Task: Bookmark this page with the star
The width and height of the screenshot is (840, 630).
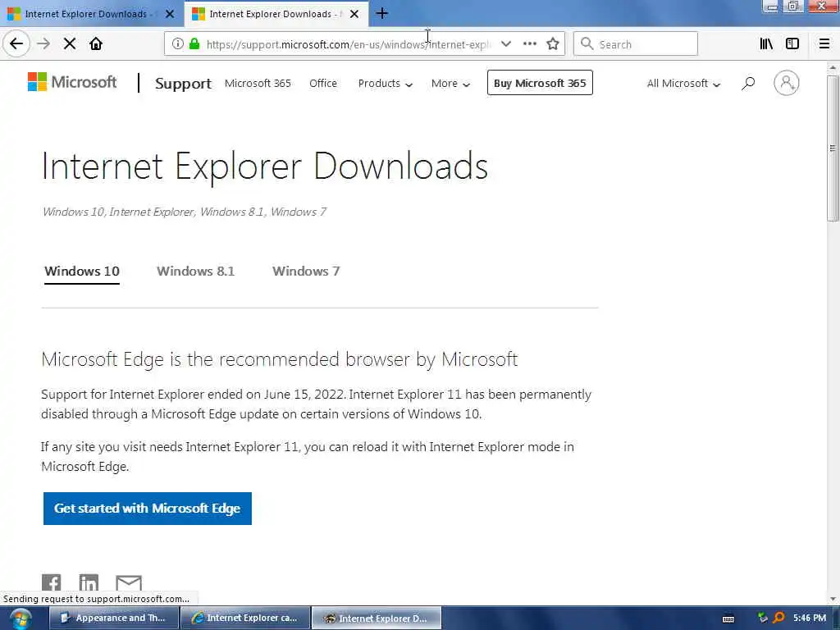Action: point(553,44)
